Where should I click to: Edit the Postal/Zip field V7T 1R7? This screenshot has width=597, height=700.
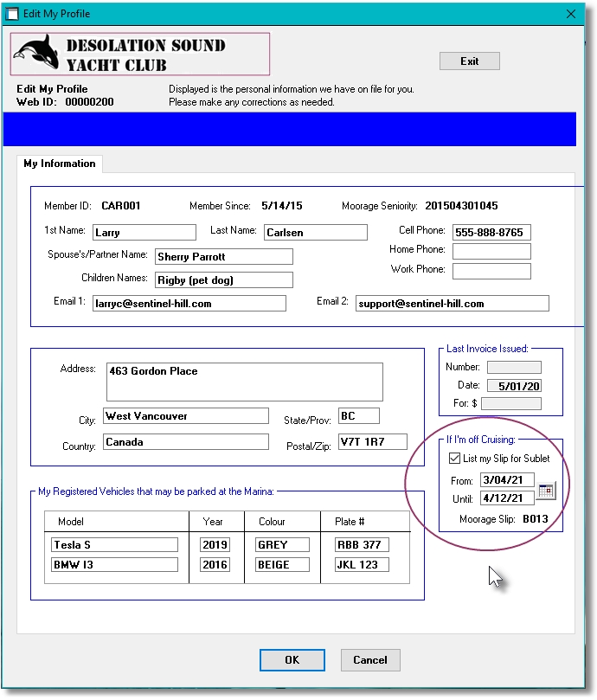click(x=373, y=442)
